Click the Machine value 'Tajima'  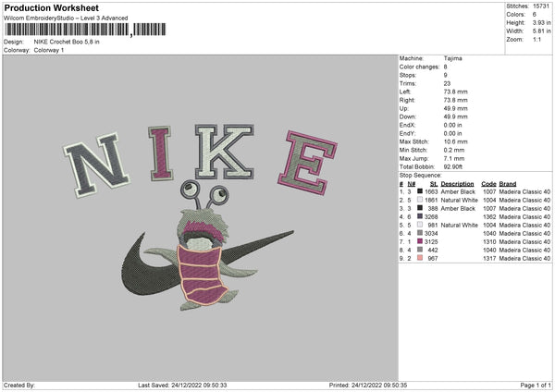pyautogui.click(x=452, y=58)
